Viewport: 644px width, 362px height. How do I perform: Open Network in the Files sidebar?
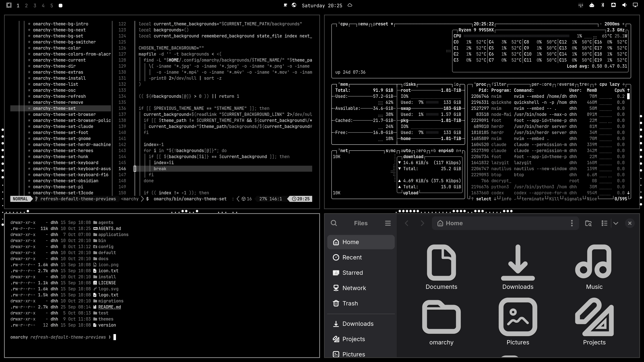pyautogui.click(x=361, y=288)
